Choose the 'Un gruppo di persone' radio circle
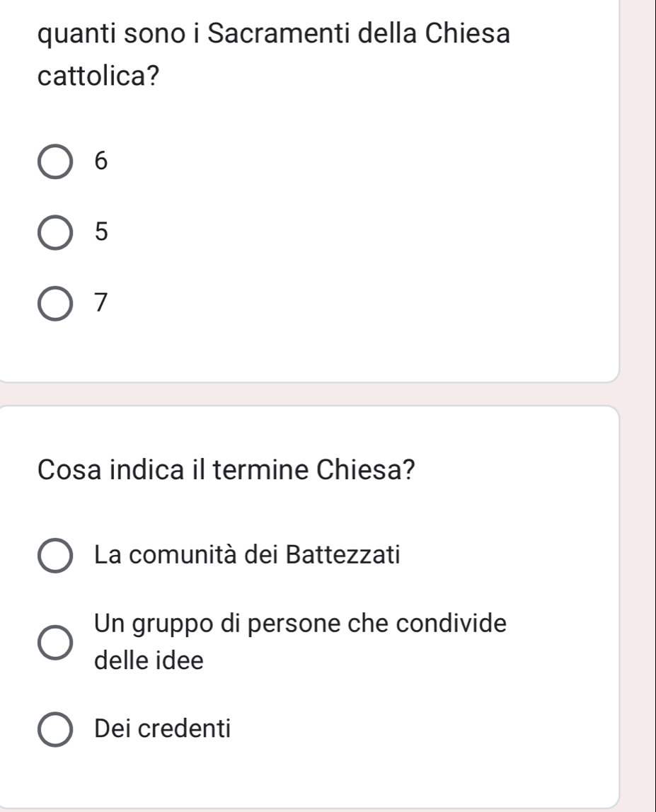The height and width of the screenshot is (812, 656). point(56,643)
